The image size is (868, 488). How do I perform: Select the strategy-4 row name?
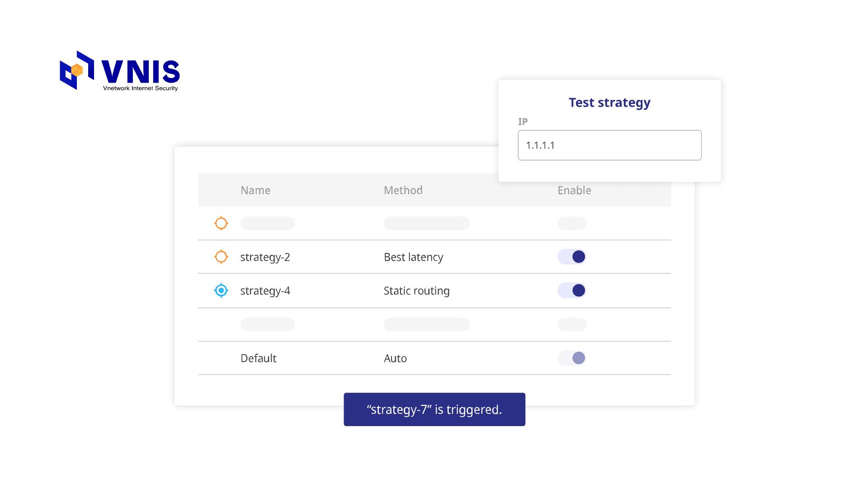(265, 291)
